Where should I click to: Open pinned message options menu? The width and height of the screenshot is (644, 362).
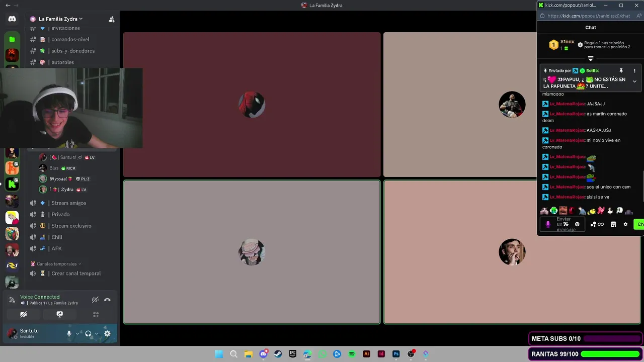pyautogui.click(x=634, y=71)
